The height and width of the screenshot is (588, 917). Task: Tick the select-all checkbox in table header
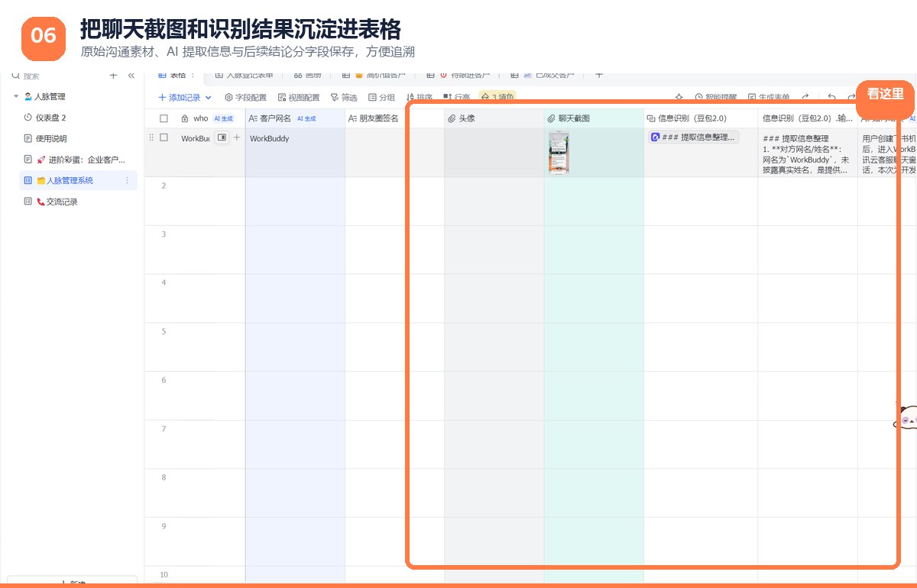(x=164, y=118)
